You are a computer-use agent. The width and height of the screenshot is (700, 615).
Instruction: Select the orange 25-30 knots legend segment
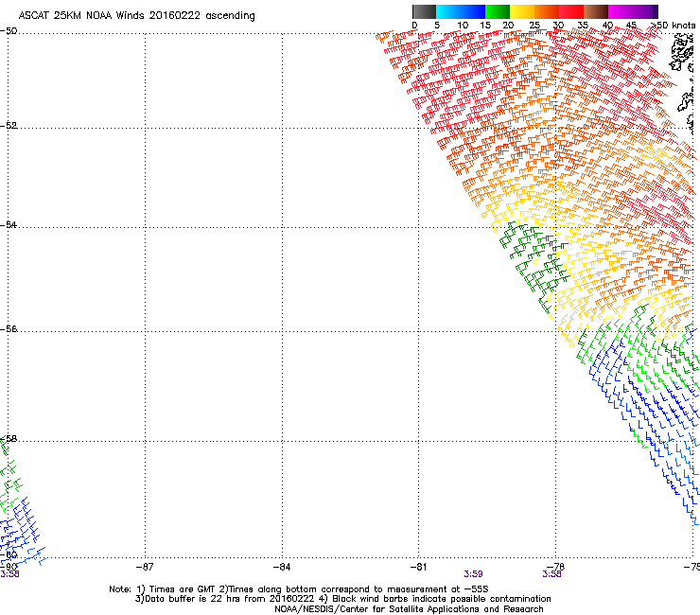(x=547, y=11)
